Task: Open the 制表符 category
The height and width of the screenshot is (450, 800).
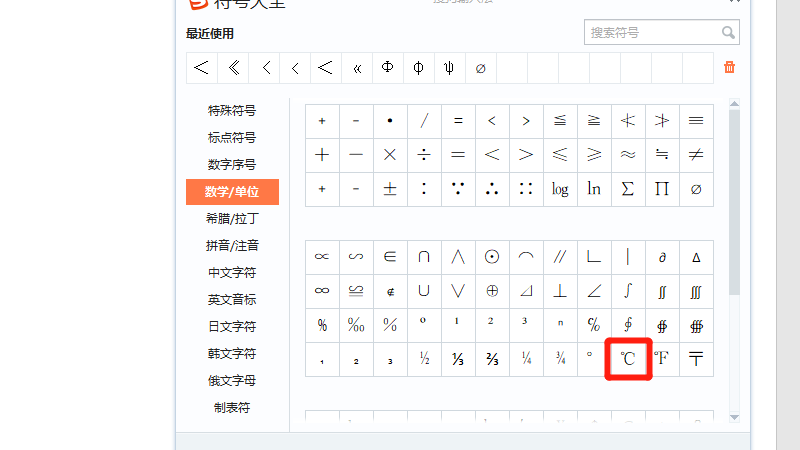Action: coord(232,408)
